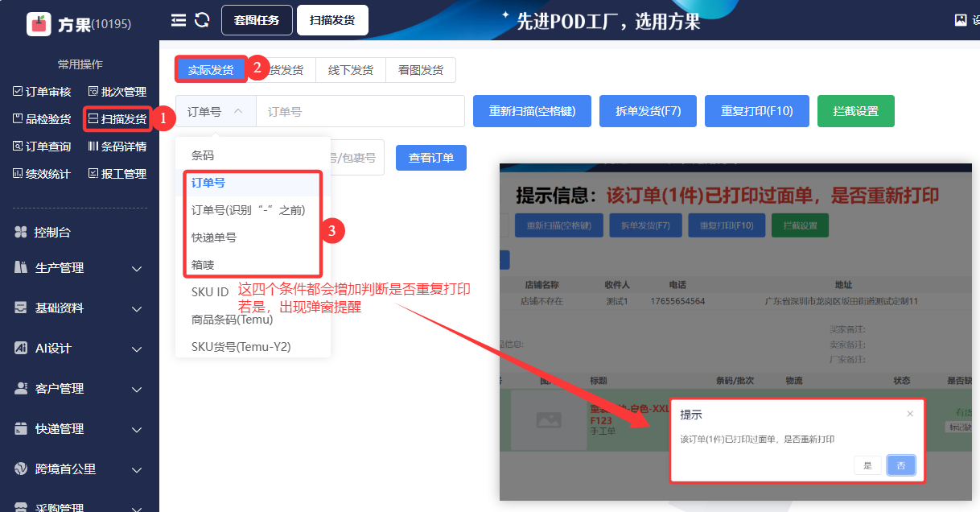Select 订单号 option in dropdown list
The width and height of the screenshot is (980, 512).
tap(253, 183)
